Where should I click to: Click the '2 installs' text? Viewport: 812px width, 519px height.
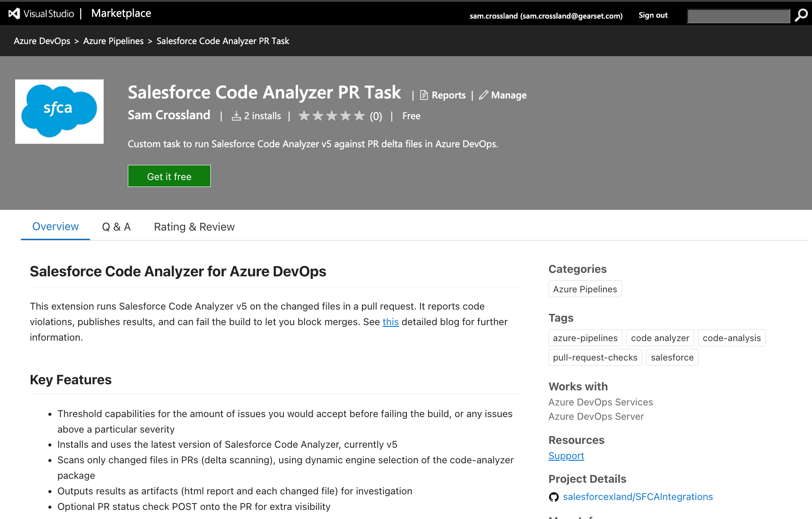[262, 116]
